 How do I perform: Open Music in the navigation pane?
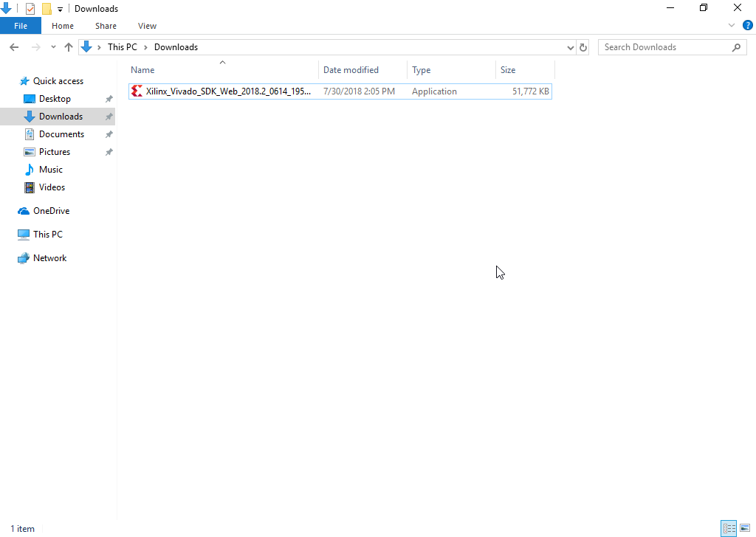51,170
